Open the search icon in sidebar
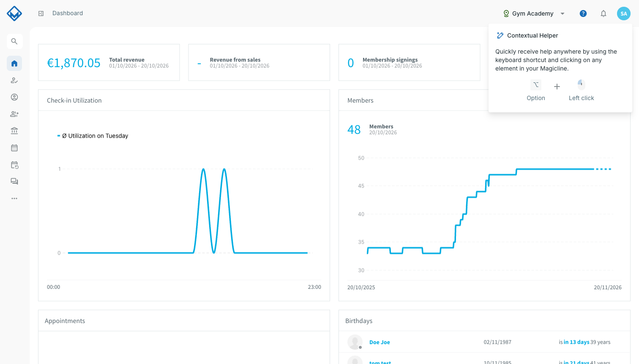Viewport: 639px width, 364px height. 14,41
